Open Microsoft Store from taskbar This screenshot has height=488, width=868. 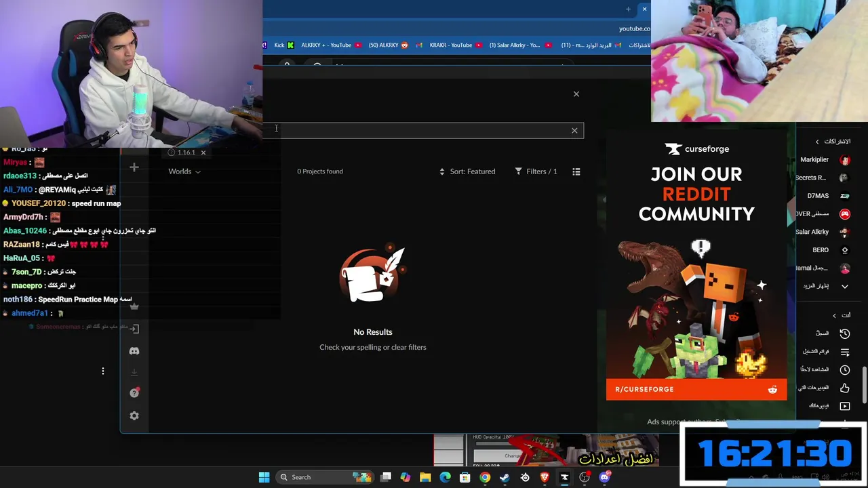(465, 477)
